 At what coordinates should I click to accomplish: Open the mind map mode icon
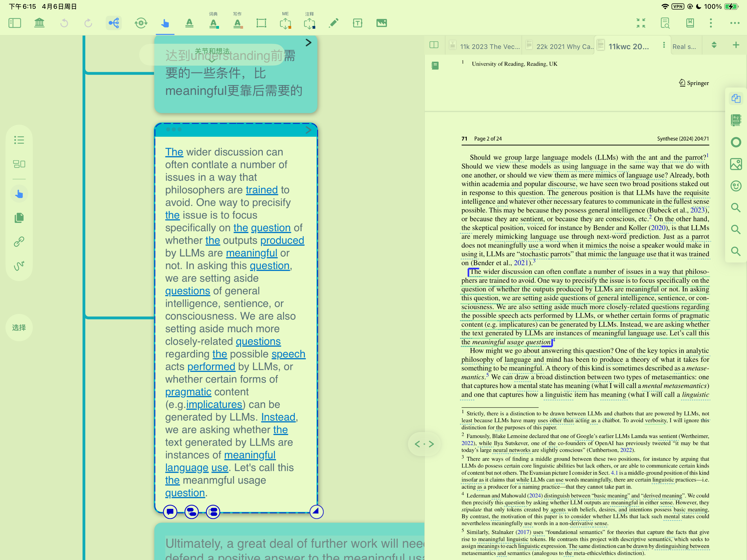(113, 23)
